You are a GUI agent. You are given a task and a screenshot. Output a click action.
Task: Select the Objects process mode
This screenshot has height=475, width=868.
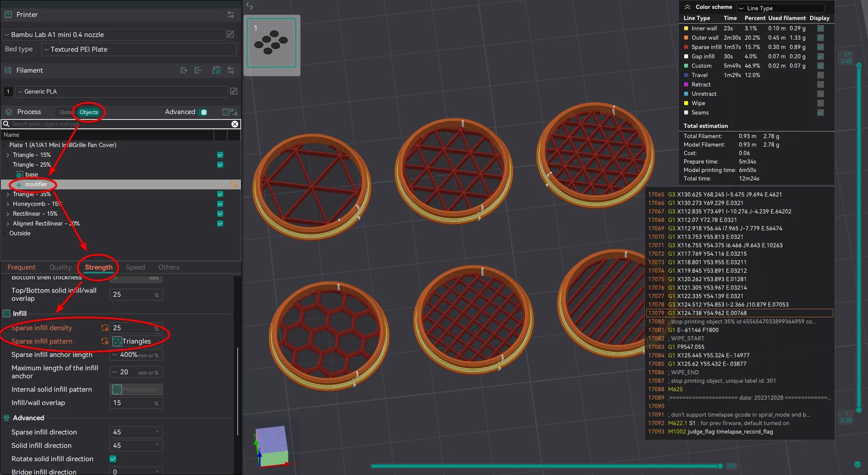[89, 112]
